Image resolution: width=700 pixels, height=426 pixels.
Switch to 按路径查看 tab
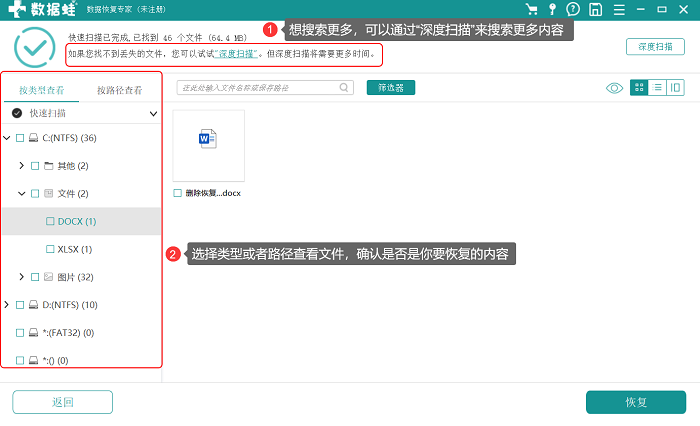tap(120, 90)
